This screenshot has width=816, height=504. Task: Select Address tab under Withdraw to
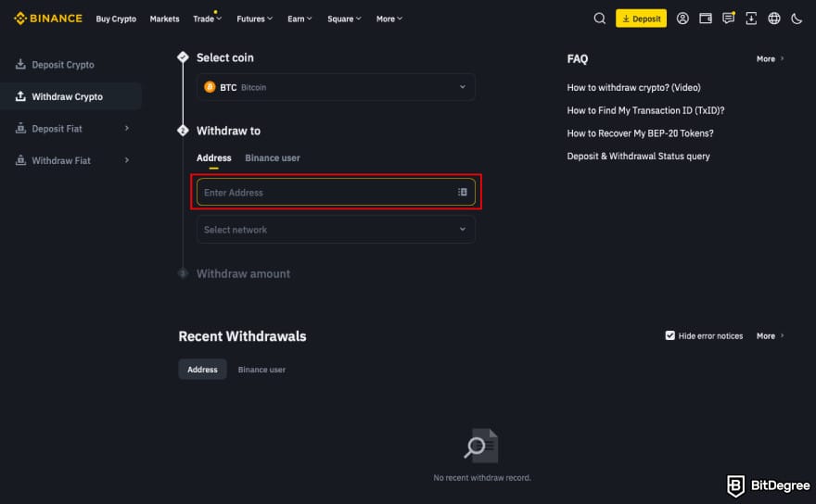point(214,157)
